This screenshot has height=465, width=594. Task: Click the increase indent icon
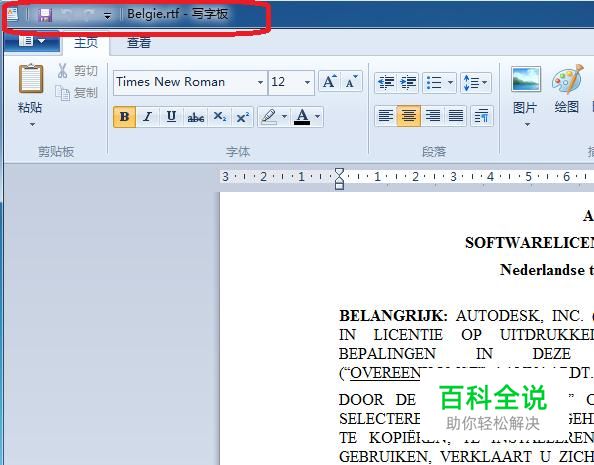point(408,82)
